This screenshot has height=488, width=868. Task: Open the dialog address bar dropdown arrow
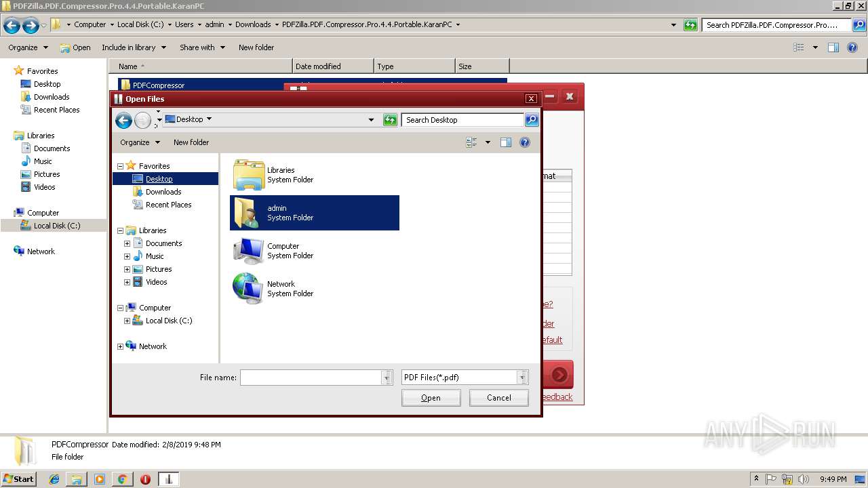(x=371, y=120)
